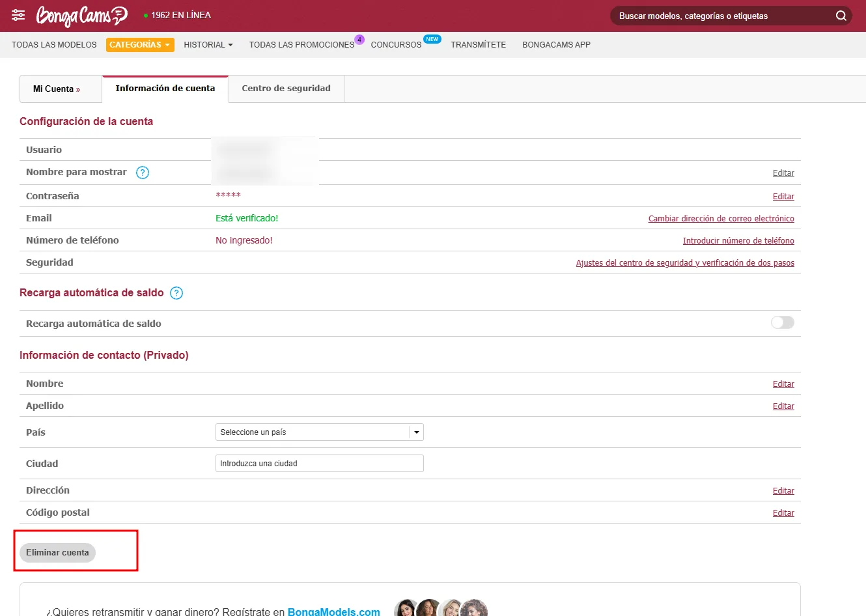
Task: Open Todas las promociones
Action: [301, 45]
